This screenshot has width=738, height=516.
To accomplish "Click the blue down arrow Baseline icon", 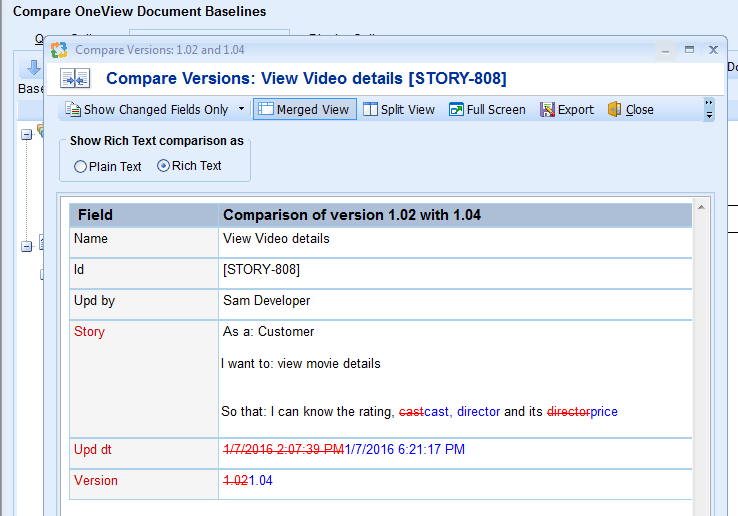I will [x=30, y=69].
